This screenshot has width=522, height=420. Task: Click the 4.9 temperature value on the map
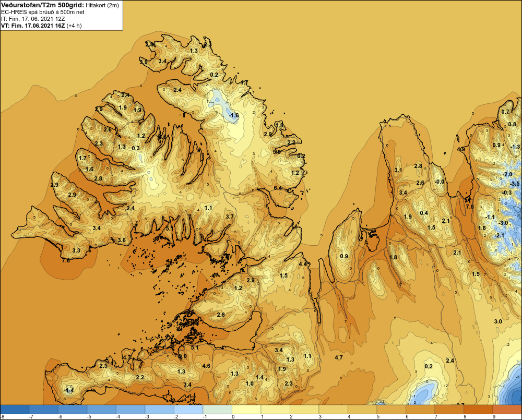tap(461, 149)
